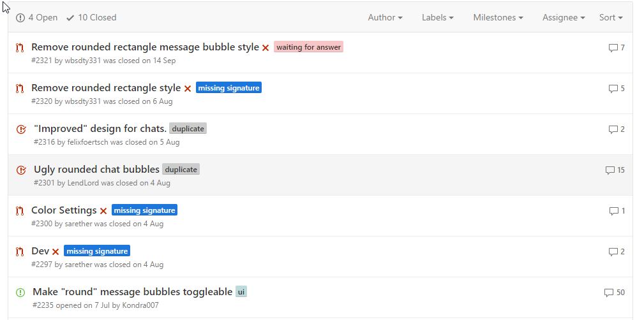Click the closed issue icon for "Improved" design
644x320 pixels.
(21, 129)
